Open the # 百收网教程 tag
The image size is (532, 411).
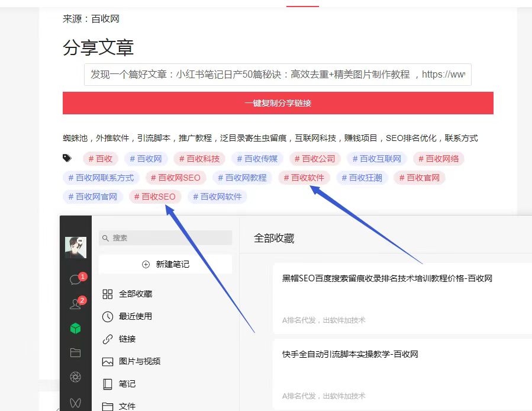tap(242, 178)
